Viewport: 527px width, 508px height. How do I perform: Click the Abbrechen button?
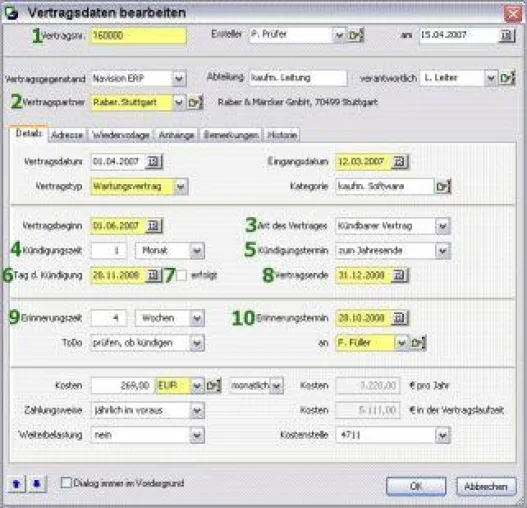[x=486, y=486]
